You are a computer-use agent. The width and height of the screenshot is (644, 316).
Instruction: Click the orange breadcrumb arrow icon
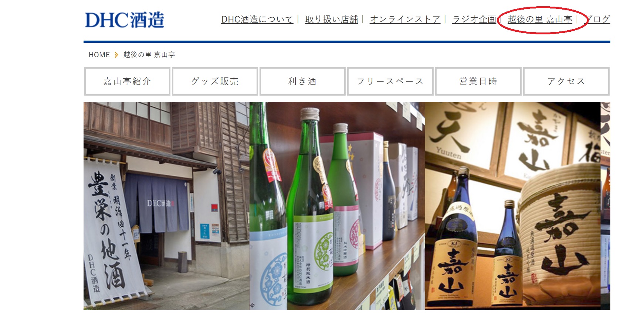(116, 55)
